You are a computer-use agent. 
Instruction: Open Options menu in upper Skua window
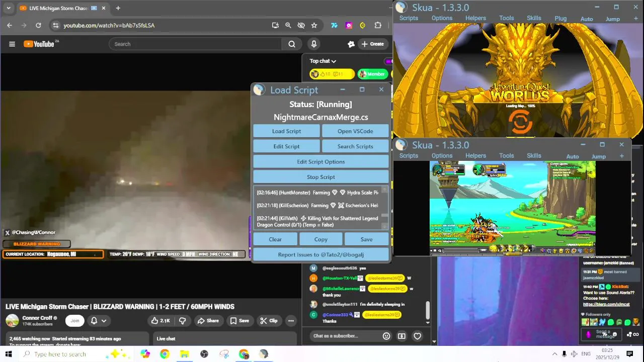click(442, 18)
